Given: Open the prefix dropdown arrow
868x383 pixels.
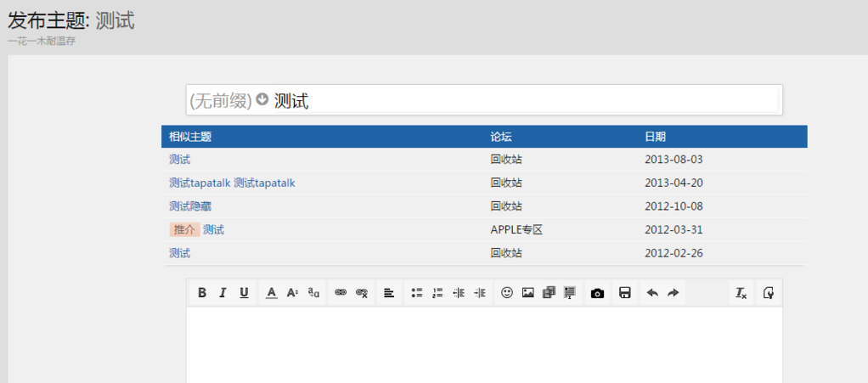Looking at the screenshot, I should pyautogui.click(x=262, y=99).
